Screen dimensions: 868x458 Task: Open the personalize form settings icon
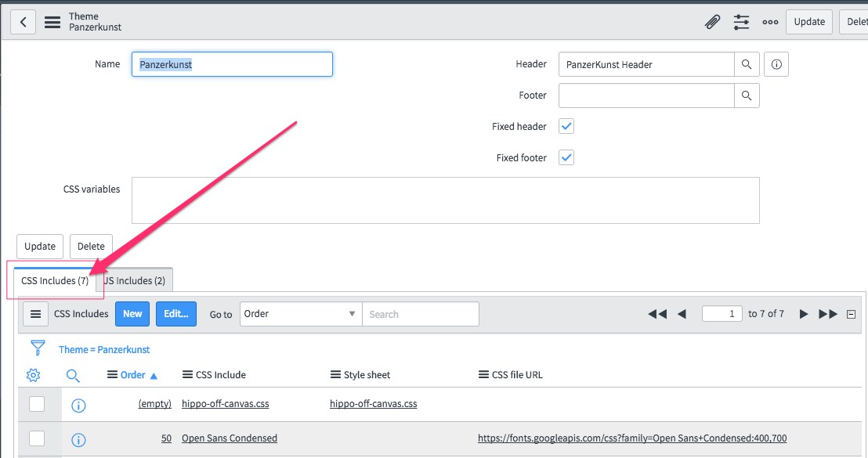(741, 22)
